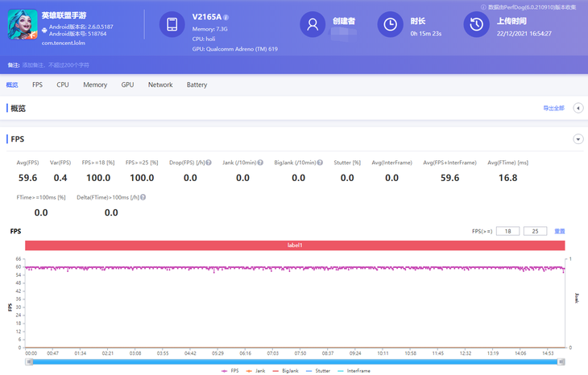This screenshot has height=375, width=588.
Task: Click the FPS threshold field showing 18
Action: click(x=507, y=231)
